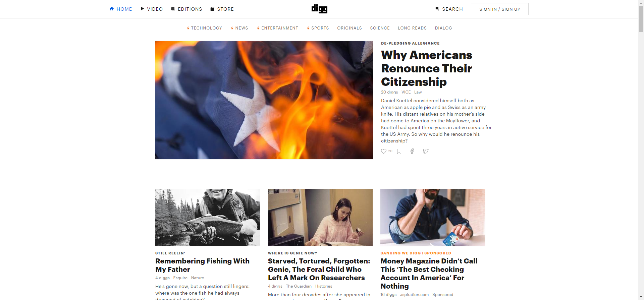
Task: Click Sign In / Sign Up button
Action: click(499, 9)
